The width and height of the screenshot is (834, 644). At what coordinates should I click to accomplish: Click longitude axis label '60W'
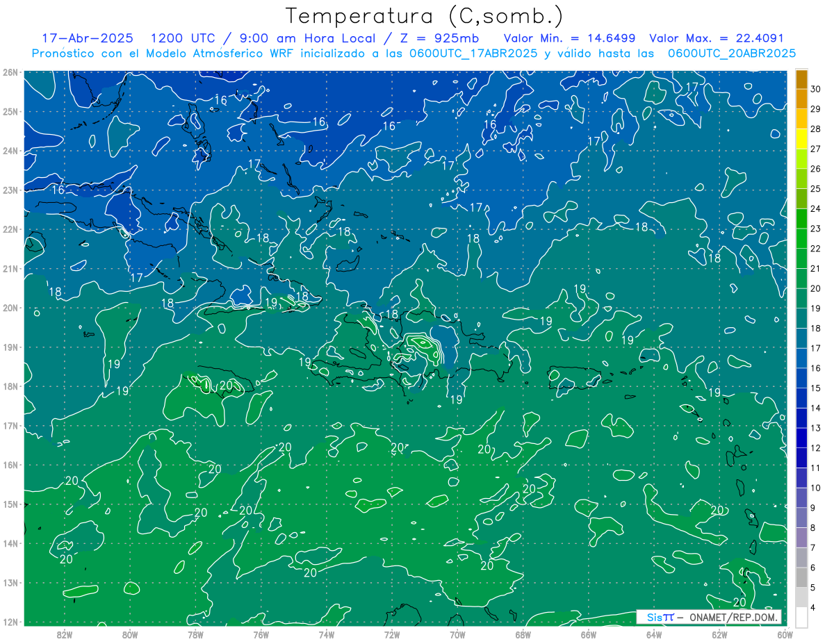(785, 634)
